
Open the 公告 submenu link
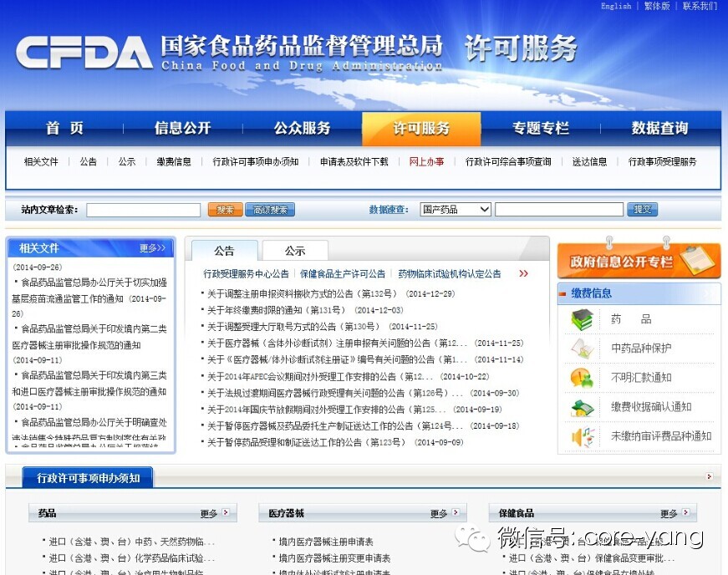tap(89, 161)
